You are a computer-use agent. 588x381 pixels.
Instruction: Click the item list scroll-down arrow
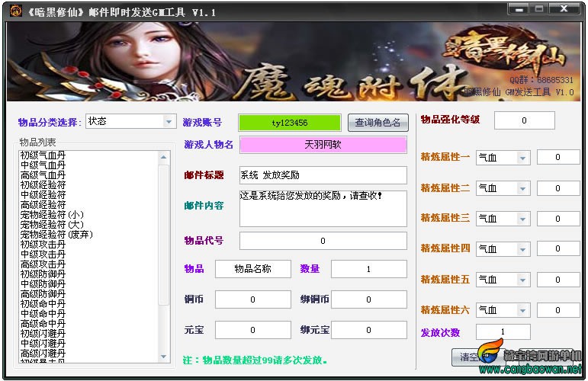tap(163, 357)
